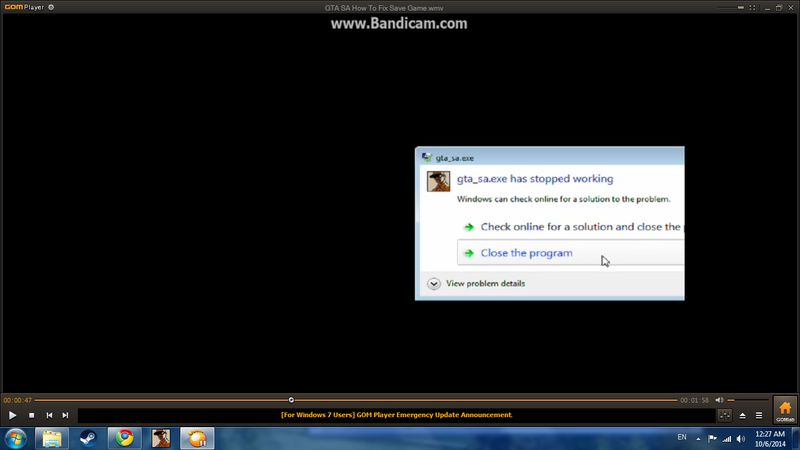
Task: Mute the GOM Player volume speaker icon
Action: pos(719,400)
